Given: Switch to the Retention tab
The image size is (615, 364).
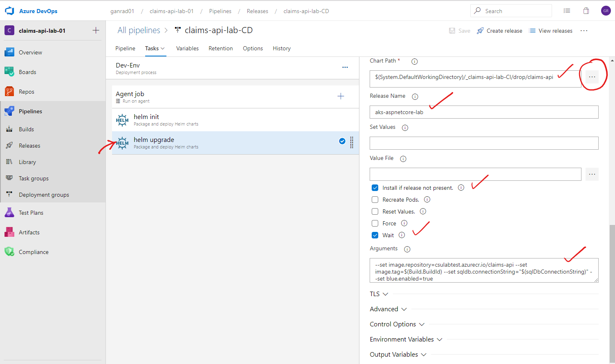Looking at the screenshot, I should [220, 48].
